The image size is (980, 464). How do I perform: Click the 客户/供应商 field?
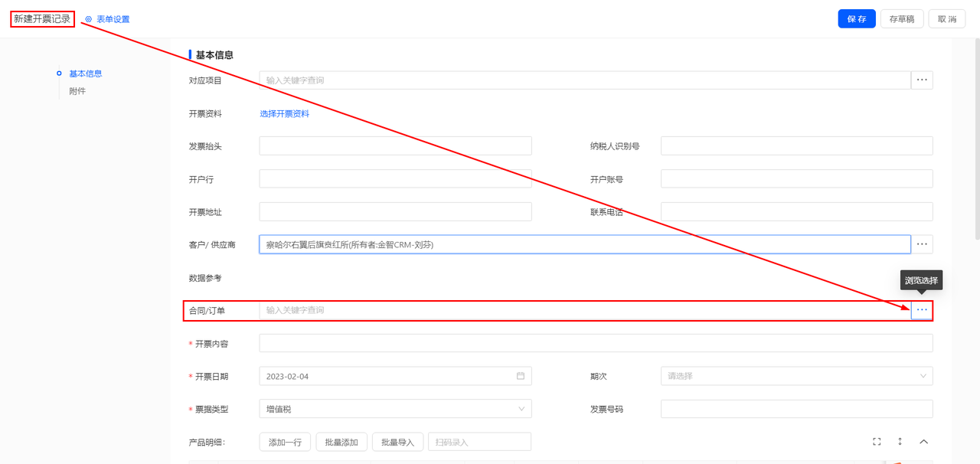(x=585, y=245)
